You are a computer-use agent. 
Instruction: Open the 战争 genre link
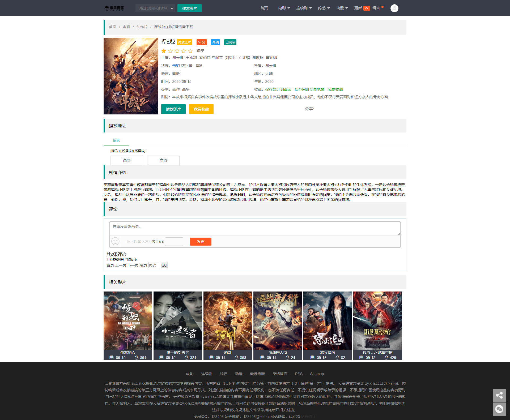[186, 89]
